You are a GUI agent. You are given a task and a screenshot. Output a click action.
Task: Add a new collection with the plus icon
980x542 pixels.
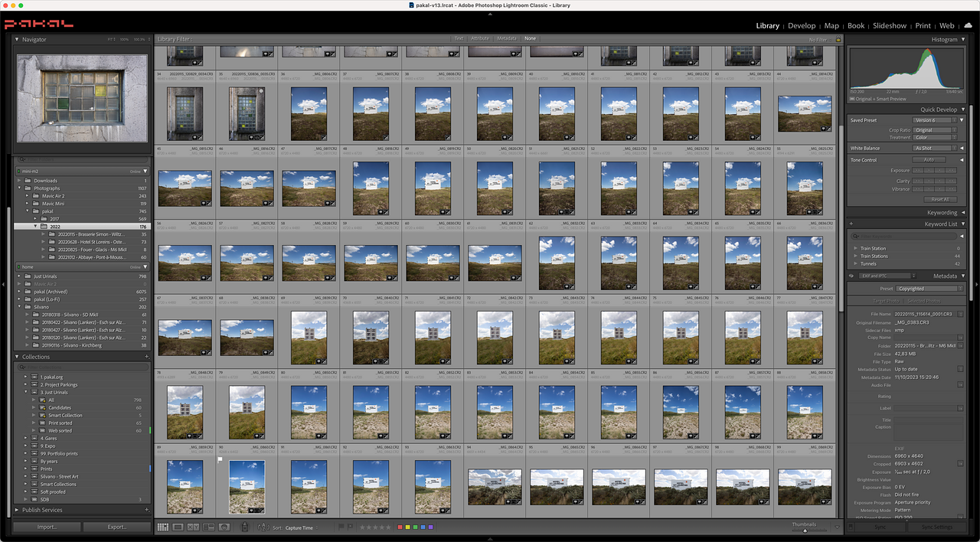147,357
